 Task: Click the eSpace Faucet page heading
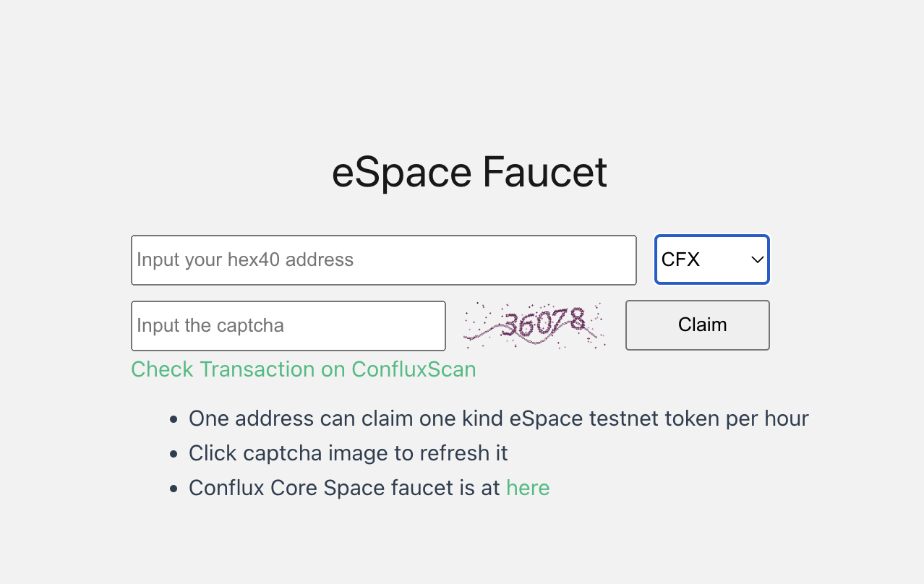pos(469,173)
